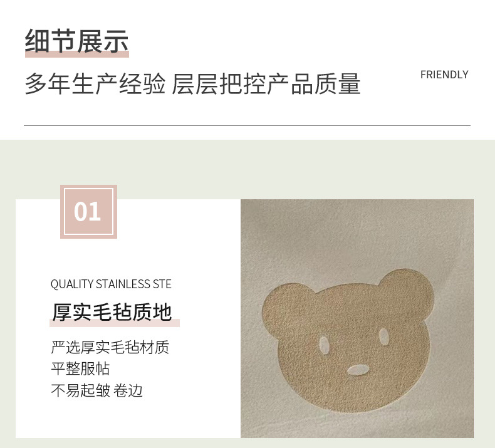Click the 细节展示 heading
Screen dimensions: 495x448
(76, 41)
